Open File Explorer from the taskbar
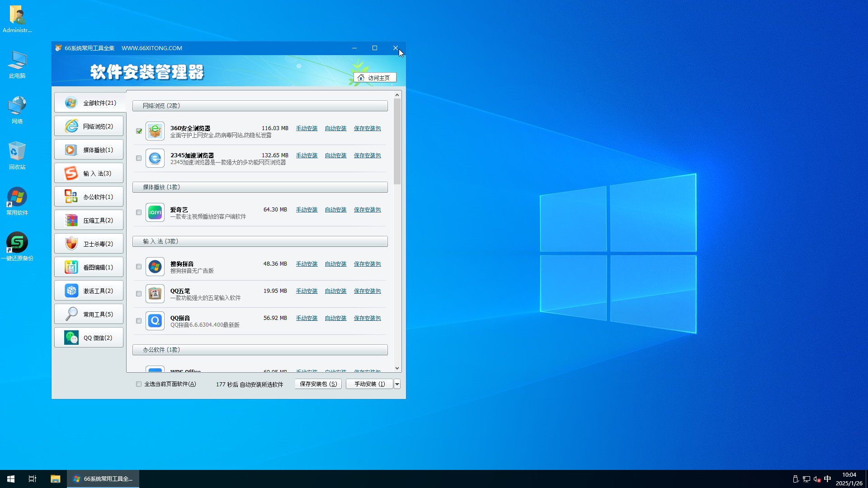 click(x=55, y=479)
